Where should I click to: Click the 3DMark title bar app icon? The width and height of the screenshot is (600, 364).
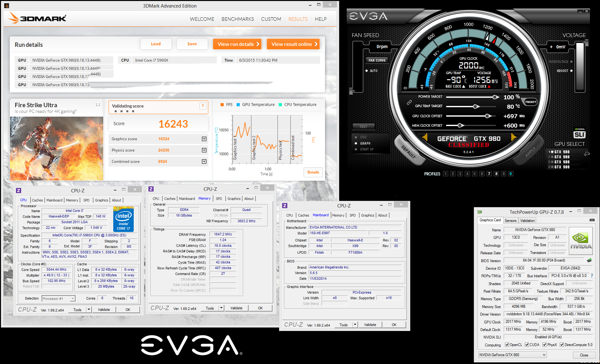pyautogui.click(x=7, y=6)
